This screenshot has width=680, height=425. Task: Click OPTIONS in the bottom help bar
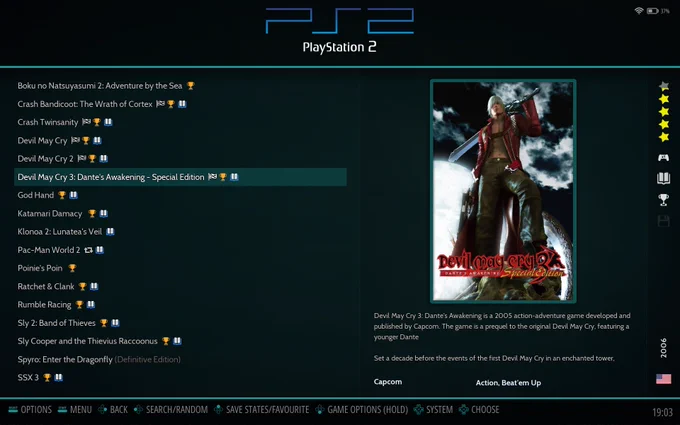tap(30, 409)
